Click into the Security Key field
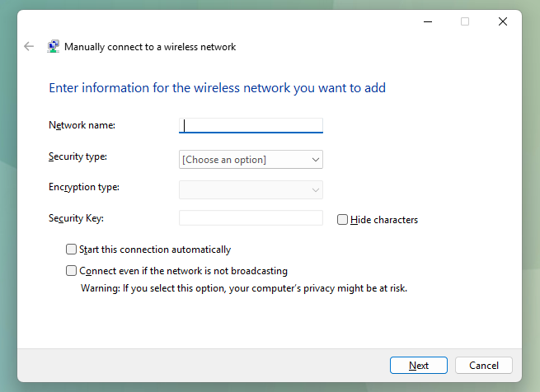This screenshot has width=540, height=392. (x=251, y=218)
